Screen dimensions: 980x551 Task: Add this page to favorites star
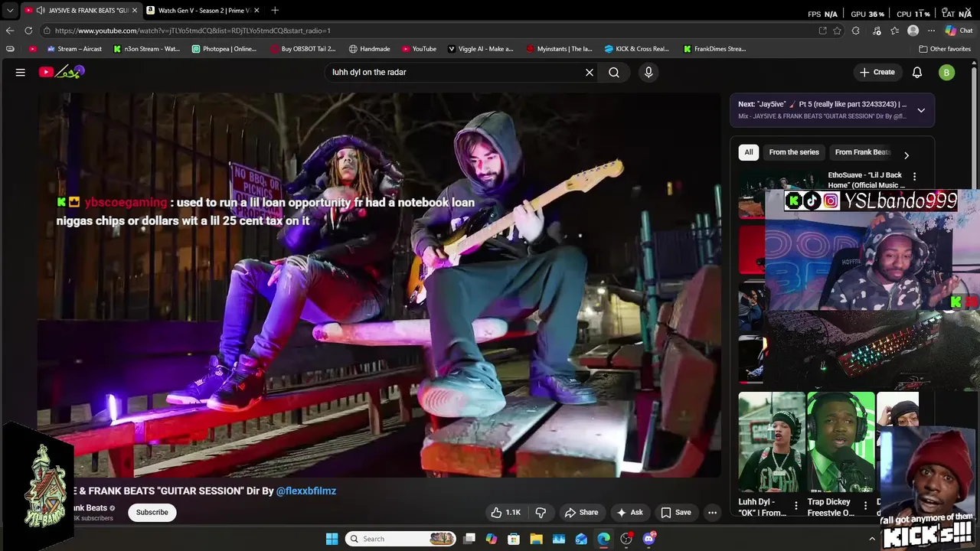tap(838, 31)
